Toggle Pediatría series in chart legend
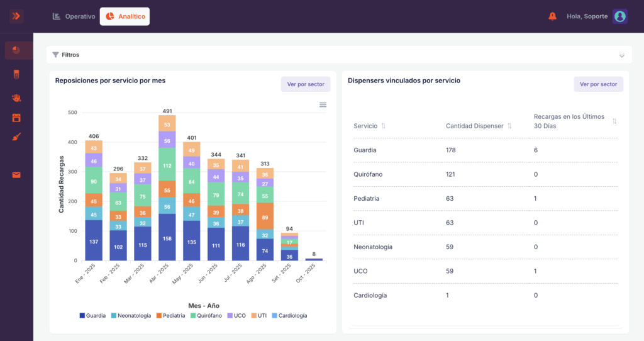 point(170,316)
